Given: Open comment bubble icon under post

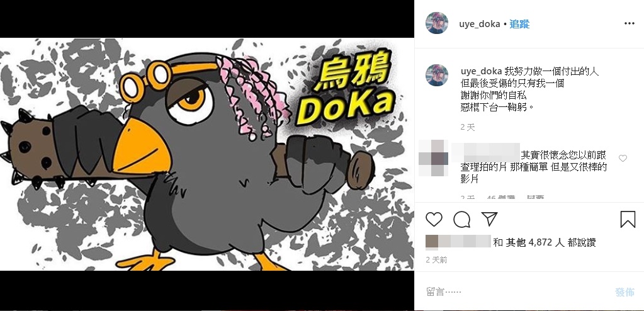Looking at the screenshot, I should (461, 219).
